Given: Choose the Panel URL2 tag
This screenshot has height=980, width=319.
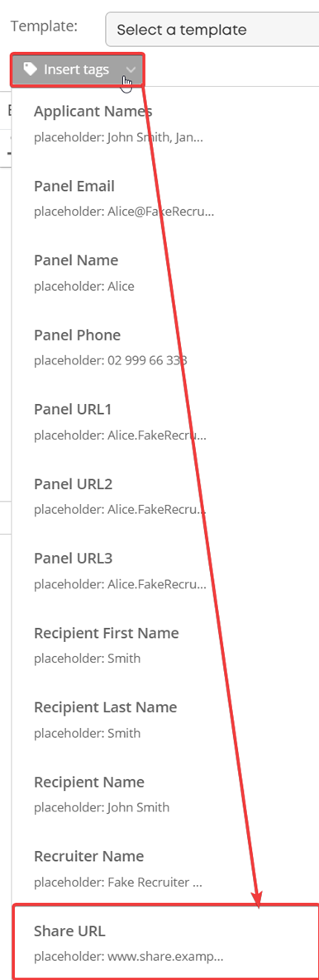Looking at the screenshot, I should pyautogui.click(x=165, y=496).
